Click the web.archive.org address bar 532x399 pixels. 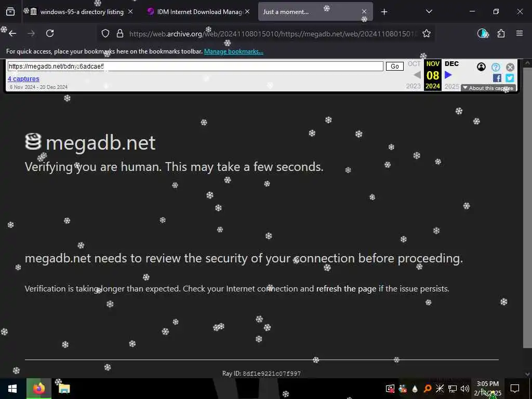(271, 34)
